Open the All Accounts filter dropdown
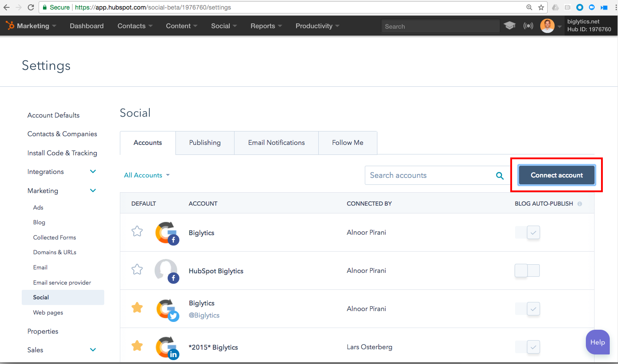The image size is (618, 364). click(147, 175)
